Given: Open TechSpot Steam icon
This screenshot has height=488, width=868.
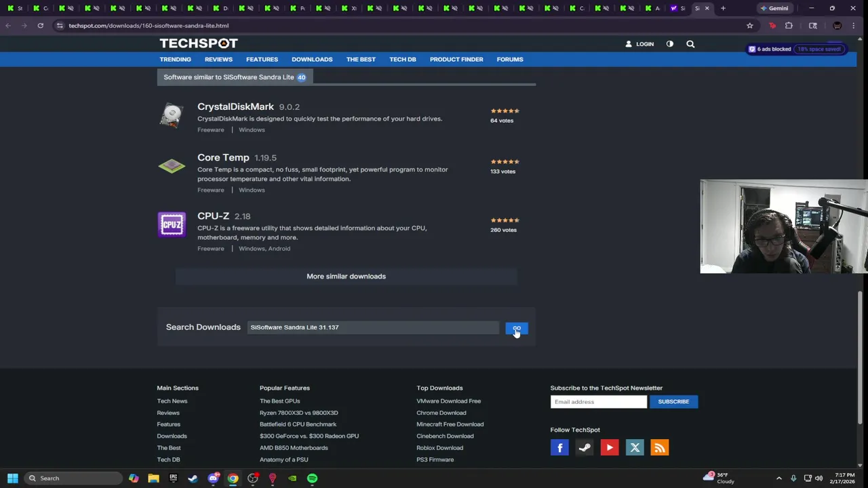Looking at the screenshot, I should (x=585, y=447).
